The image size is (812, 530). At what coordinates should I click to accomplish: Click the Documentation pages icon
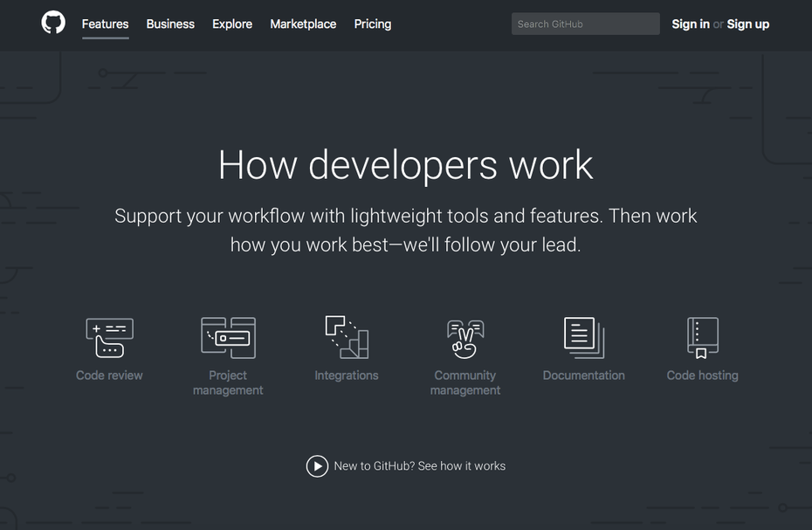583,338
